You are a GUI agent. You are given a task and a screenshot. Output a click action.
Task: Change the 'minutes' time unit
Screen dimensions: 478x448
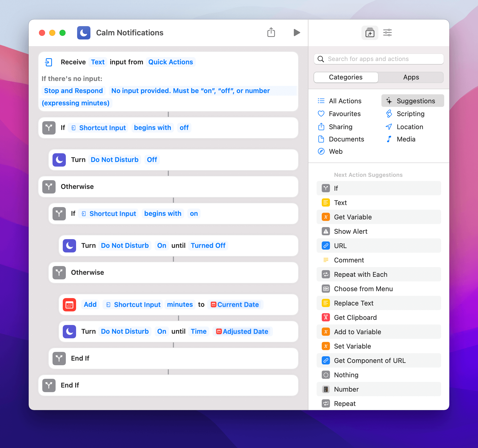point(180,304)
